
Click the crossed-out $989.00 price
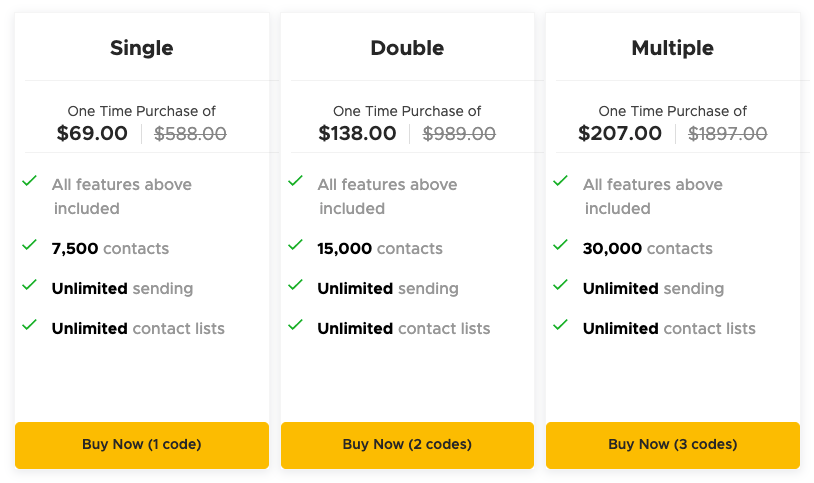459,134
